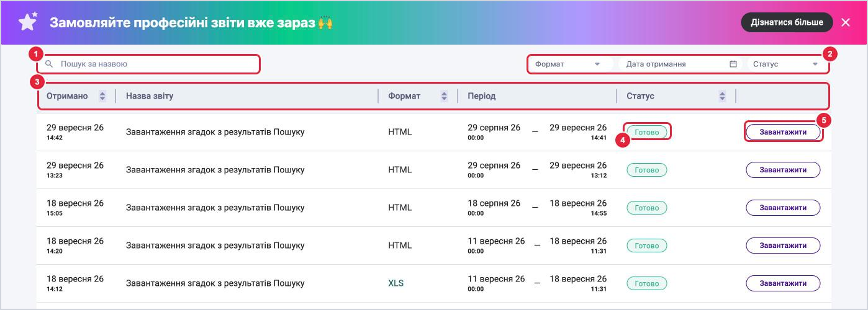Click period start 18 серпня 26
Viewport: 868px width, 310px height.
(x=494, y=208)
